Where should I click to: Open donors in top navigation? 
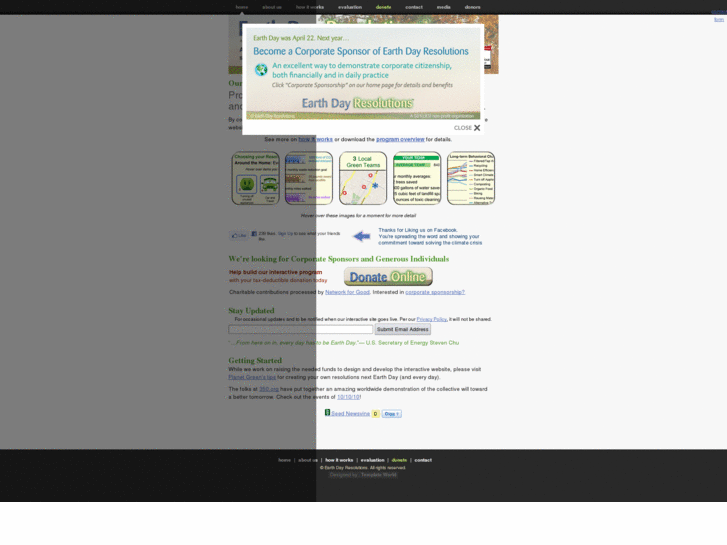pyautogui.click(x=472, y=7)
